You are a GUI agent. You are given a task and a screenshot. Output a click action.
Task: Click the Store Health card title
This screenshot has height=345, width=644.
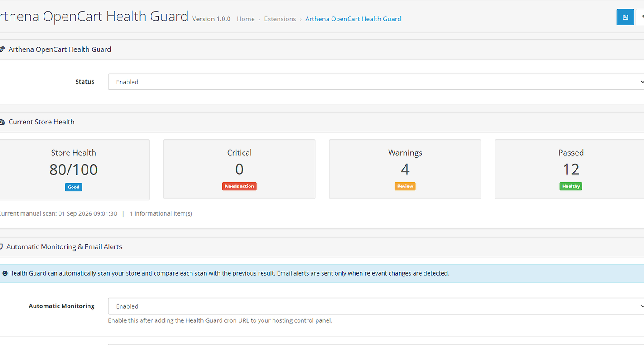click(x=73, y=153)
